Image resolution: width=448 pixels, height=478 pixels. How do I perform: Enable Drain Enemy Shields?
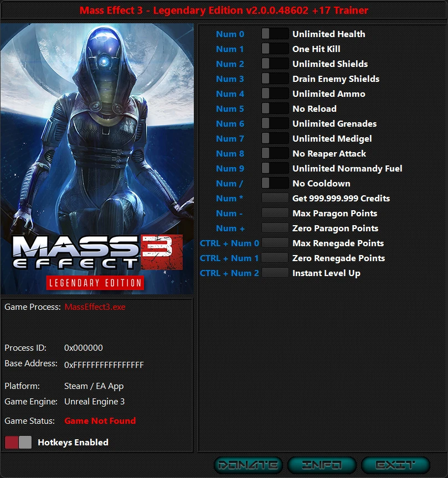(275, 79)
